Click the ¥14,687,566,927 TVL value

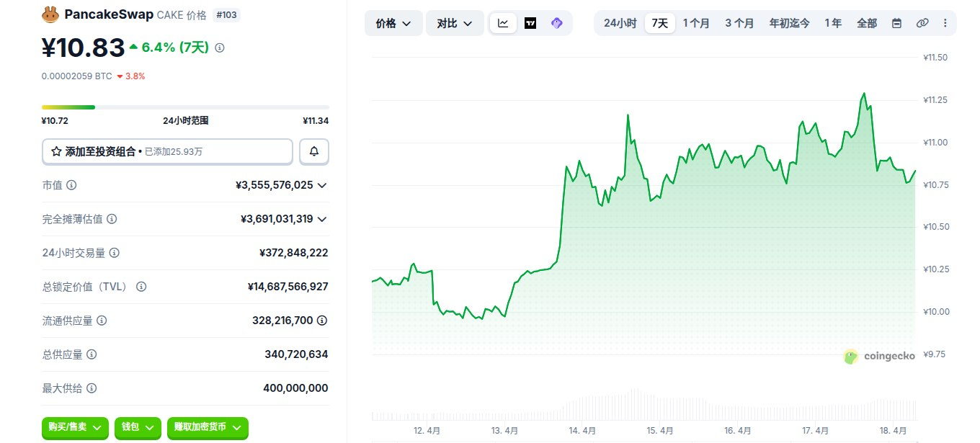[288, 287]
